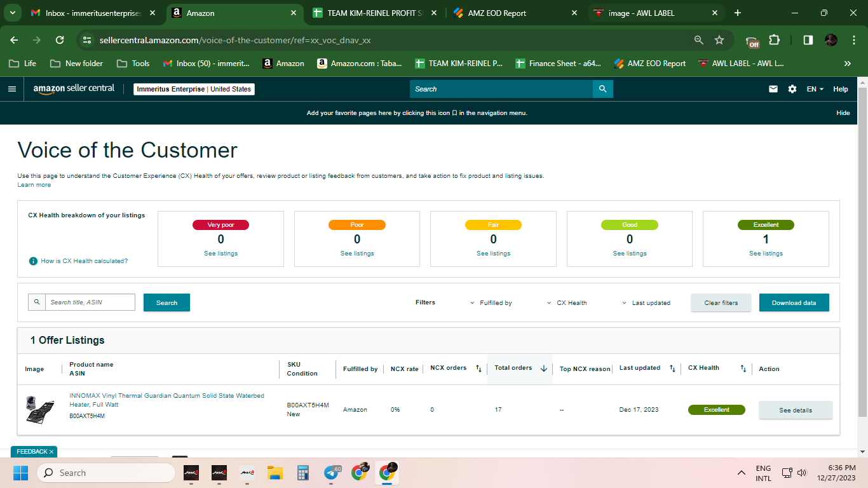Open the buyer messages mail icon
The image size is (868, 488).
(x=773, y=89)
